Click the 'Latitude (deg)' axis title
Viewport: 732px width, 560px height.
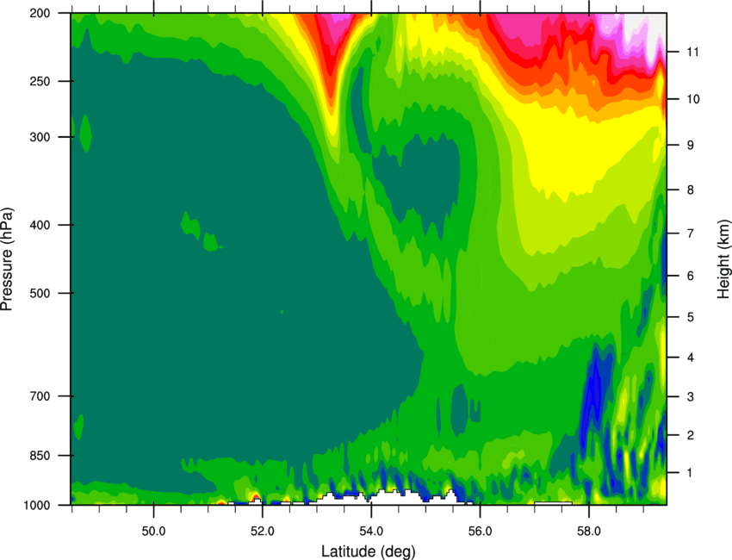(x=368, y=551)
